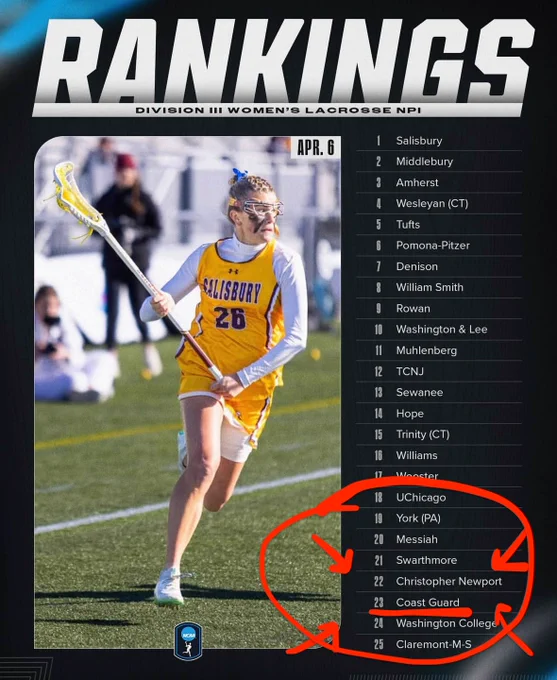
Task: Select Middlebury in the rankings list
Action: tap(439, 161)
